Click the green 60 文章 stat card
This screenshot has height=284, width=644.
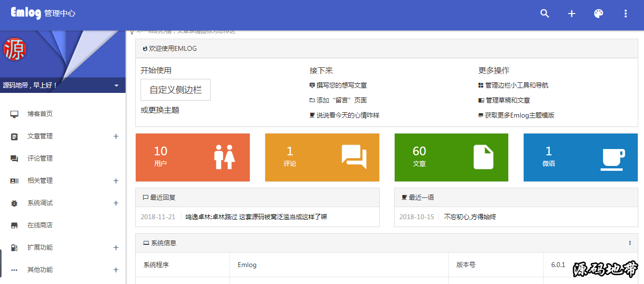coord(451,158)
